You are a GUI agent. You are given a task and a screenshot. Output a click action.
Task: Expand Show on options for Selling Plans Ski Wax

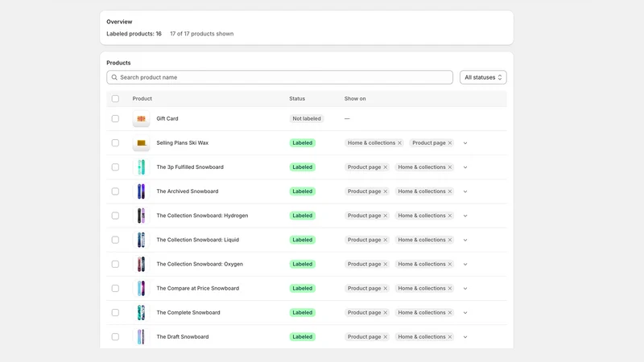click(465, 143)
